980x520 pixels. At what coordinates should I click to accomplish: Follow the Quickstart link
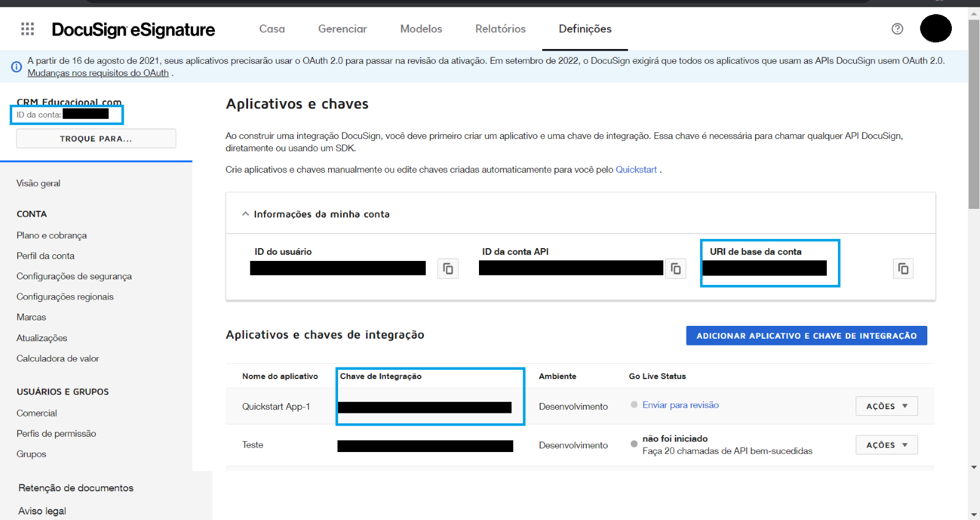[636, 170]
